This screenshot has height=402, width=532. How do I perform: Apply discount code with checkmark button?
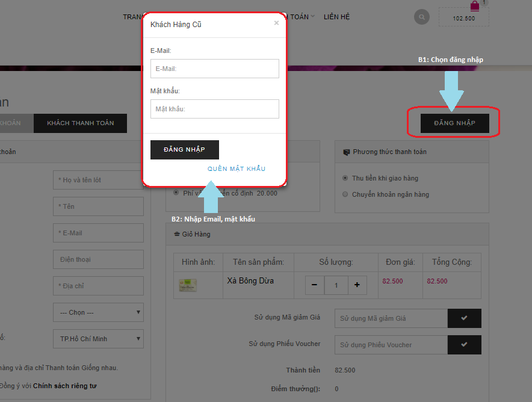[x=464, y=318]
